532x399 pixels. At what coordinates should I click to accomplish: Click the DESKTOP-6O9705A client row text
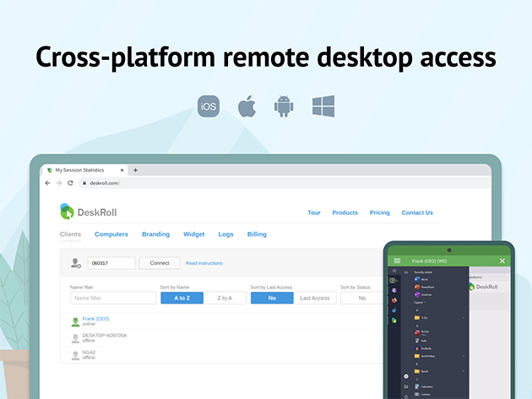click(105, 335)
